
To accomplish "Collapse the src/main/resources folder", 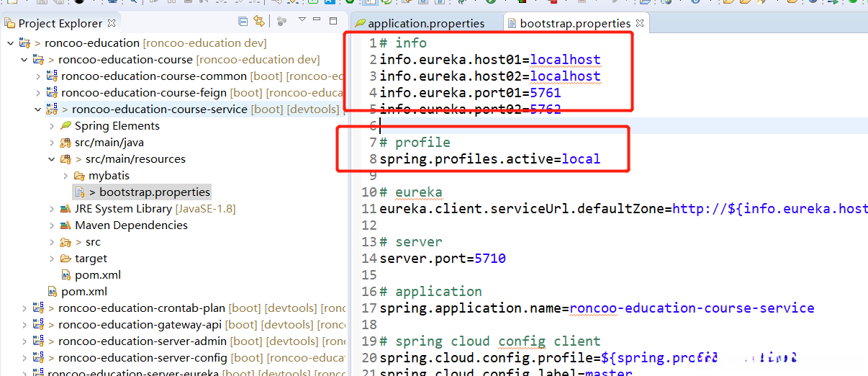I will coord(52,159).
